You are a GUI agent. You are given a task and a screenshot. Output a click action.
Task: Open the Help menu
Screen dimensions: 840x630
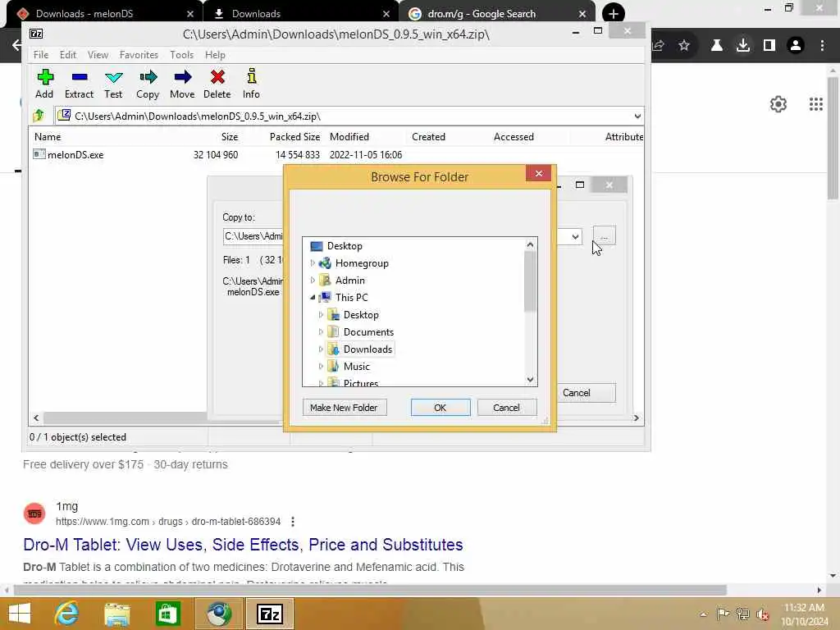[x=215, y=55]
